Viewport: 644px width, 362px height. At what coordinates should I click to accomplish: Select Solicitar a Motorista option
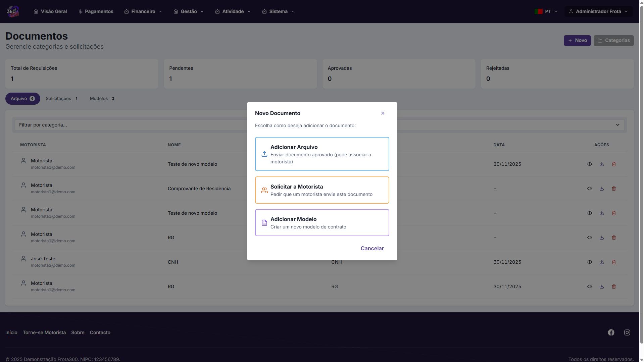click(322, 190)
